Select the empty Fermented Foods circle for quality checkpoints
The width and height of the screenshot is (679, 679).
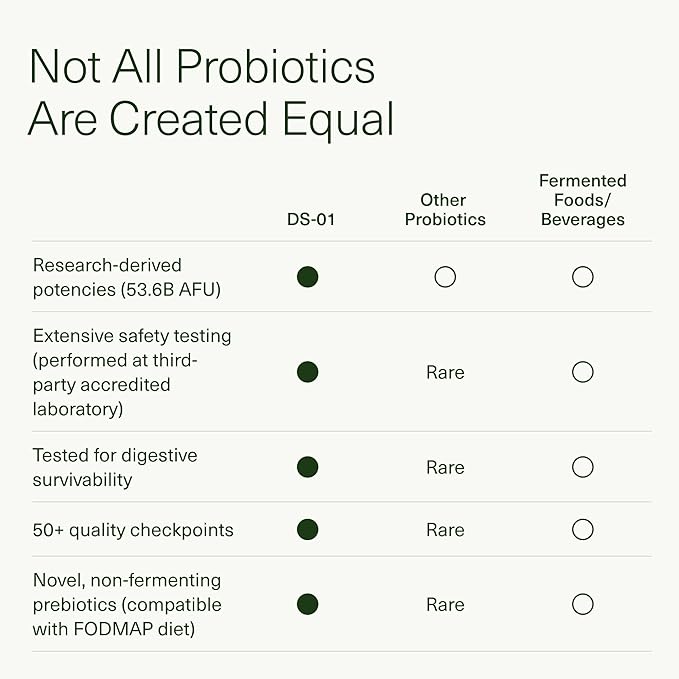[583, 529]
